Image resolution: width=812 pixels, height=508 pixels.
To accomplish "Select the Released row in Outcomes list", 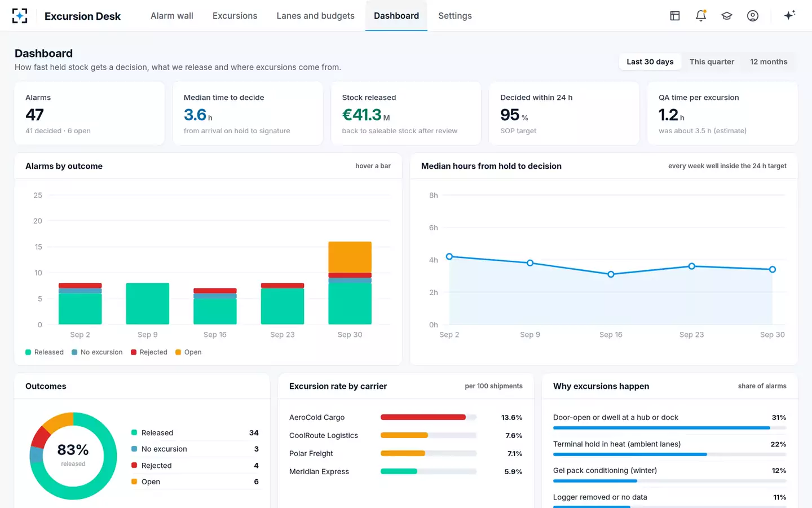I will [x=195, y=433].
